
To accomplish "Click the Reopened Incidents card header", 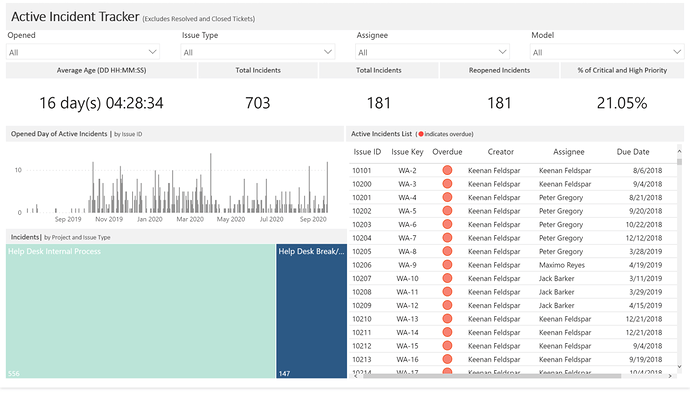I will 499,70.
